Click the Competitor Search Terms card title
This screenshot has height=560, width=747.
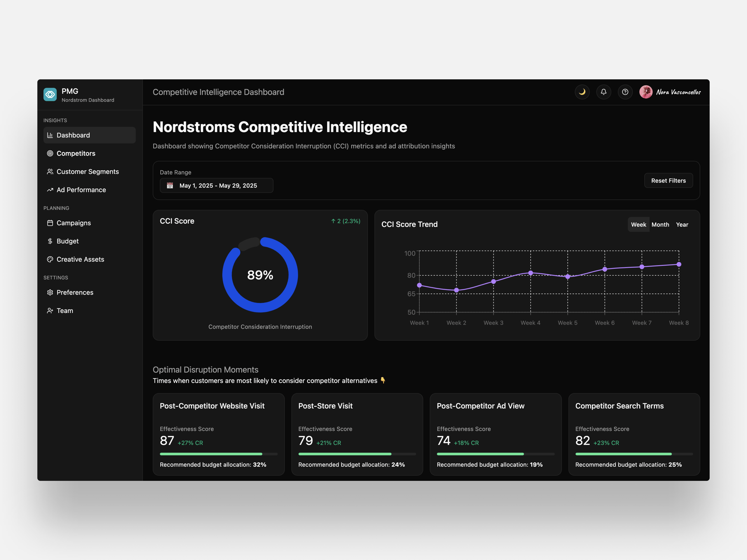pyautogui.click(x=619, y=406)
